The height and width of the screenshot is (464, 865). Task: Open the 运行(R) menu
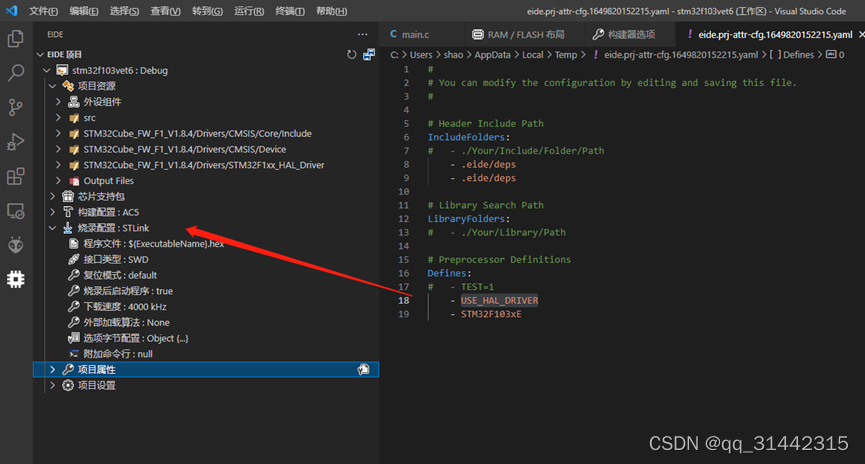tap(249, 11)
